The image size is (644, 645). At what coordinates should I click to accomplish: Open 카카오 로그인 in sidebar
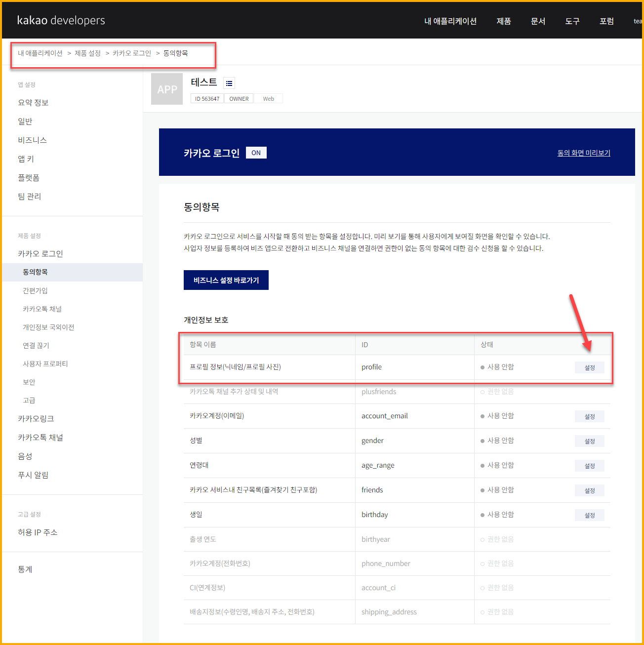click(40, 254)
